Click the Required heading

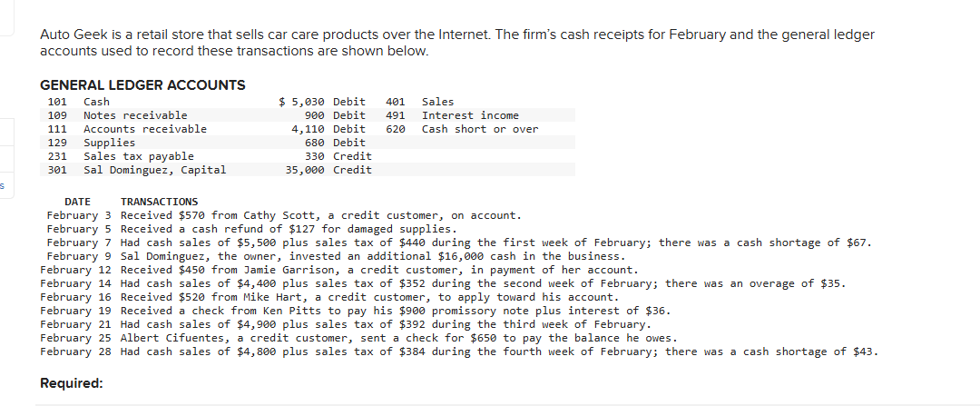coord(72,383)
